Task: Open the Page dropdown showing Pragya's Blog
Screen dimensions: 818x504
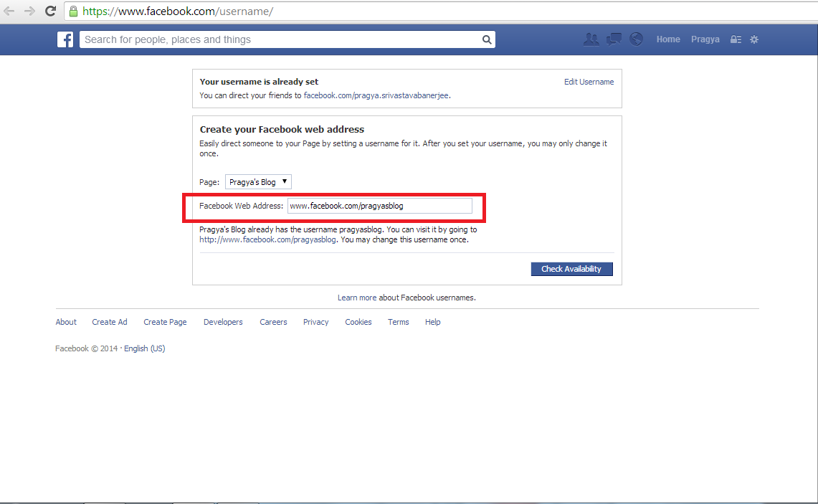Action: (x=258, y=181)
